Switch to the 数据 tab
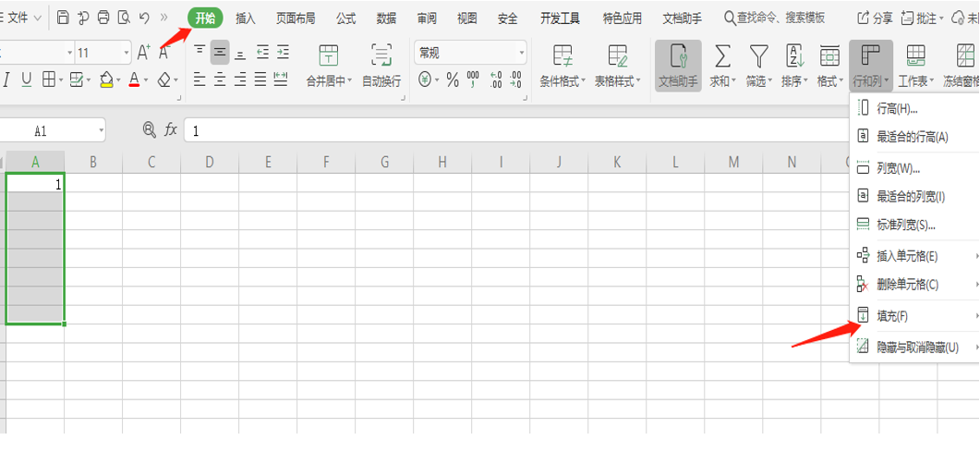The image size is (980, 452). click(386, 18)
